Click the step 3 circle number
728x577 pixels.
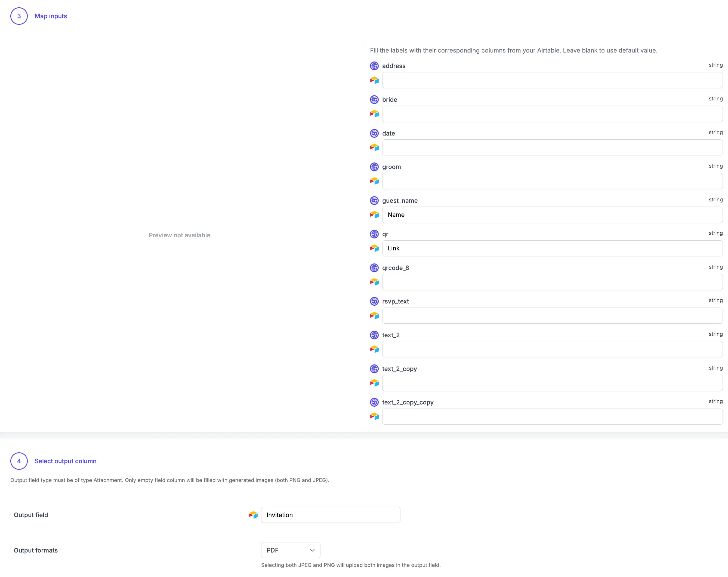19,16
